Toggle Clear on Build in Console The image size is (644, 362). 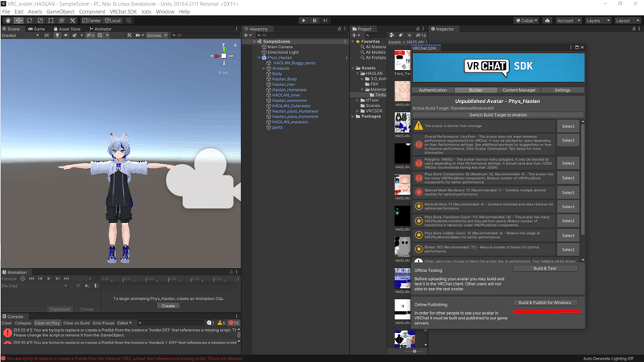coord(76,323)
